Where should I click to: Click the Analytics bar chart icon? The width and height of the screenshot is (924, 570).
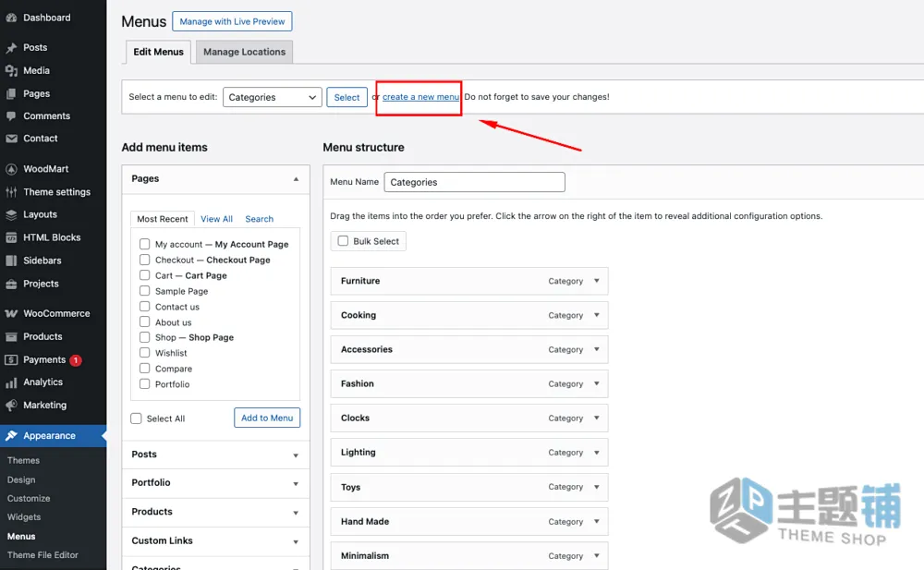pyautogui.click(x=11, y=382)
